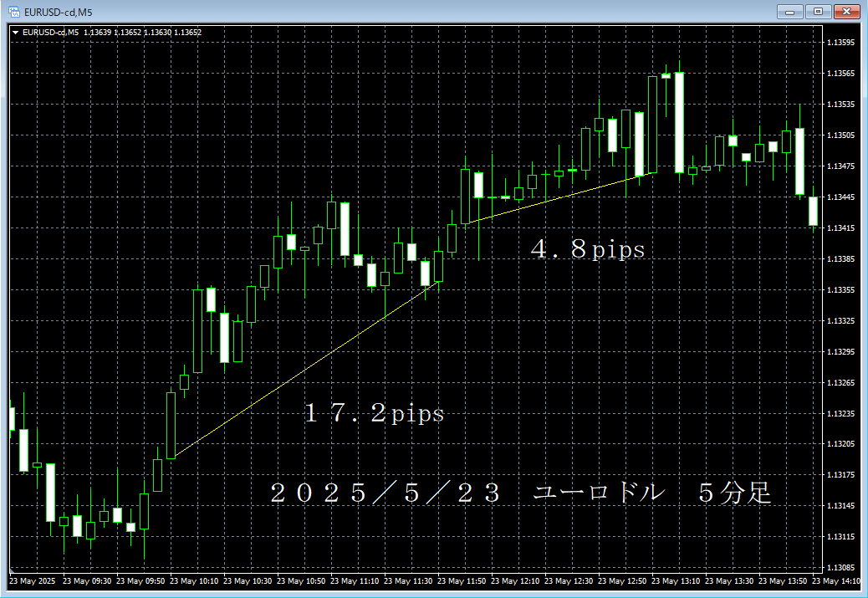Select the short yellow trendline above 4.8pips
868x598 pixels.
point(552,198)
